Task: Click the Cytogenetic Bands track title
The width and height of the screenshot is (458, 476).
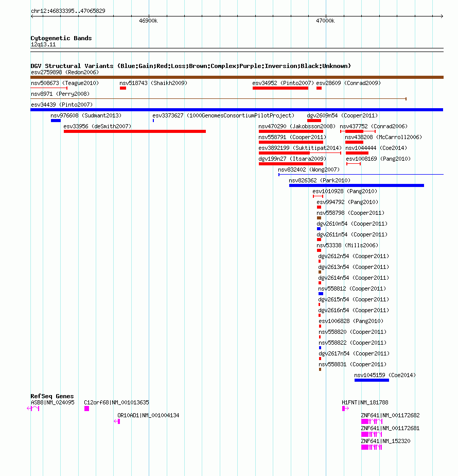Action: pyautogui.click(x=61, y=38)
